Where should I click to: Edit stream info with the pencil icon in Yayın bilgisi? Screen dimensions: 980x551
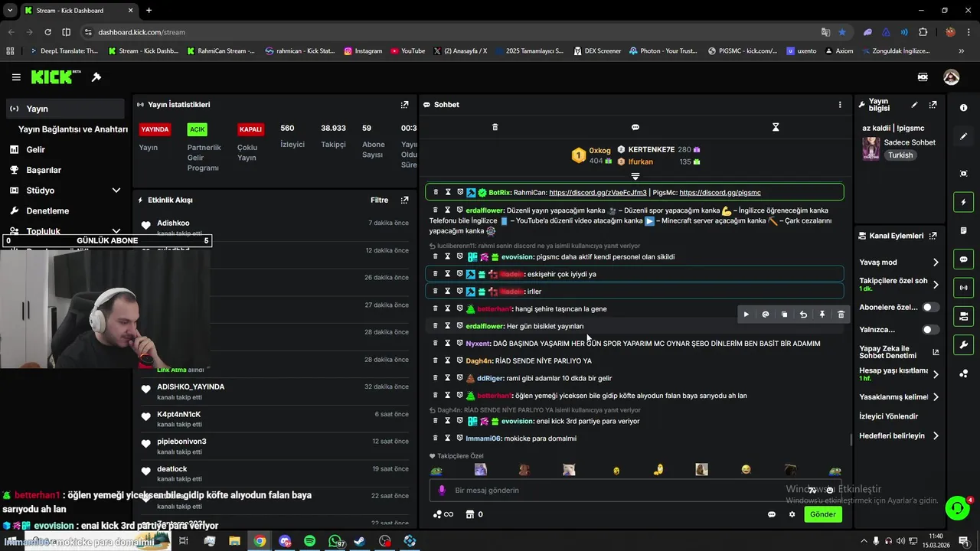914,105
